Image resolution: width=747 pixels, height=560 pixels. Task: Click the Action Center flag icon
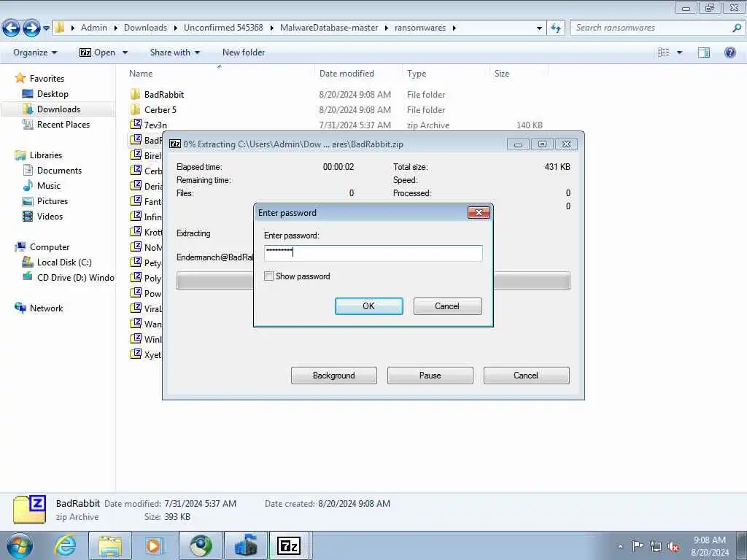coord(638,545)
